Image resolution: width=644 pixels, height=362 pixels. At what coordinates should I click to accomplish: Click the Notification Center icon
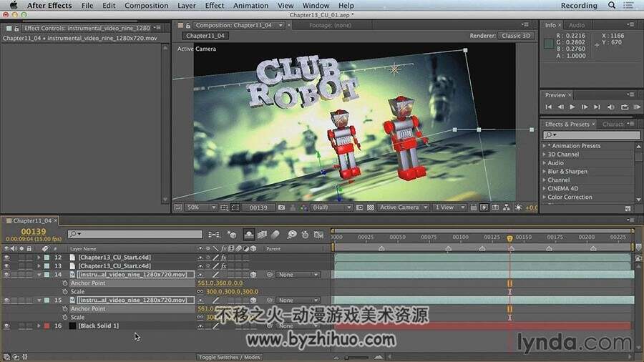tap(628, 5)
